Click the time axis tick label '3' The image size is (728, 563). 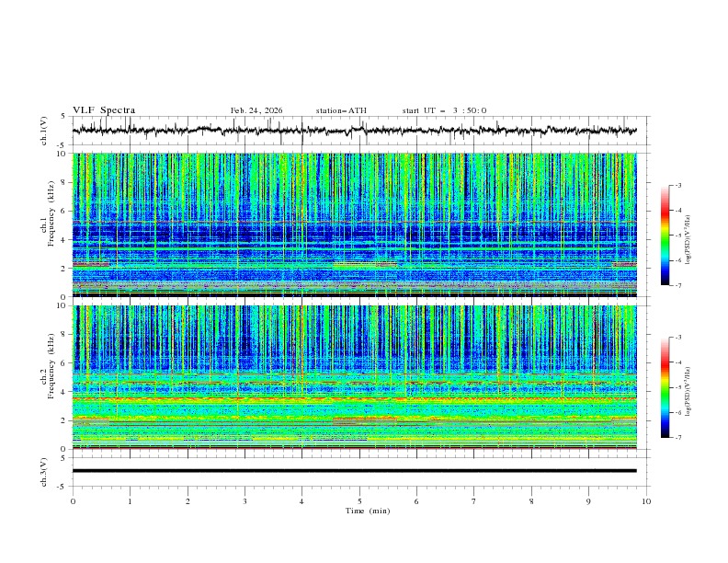pos(245,501)
